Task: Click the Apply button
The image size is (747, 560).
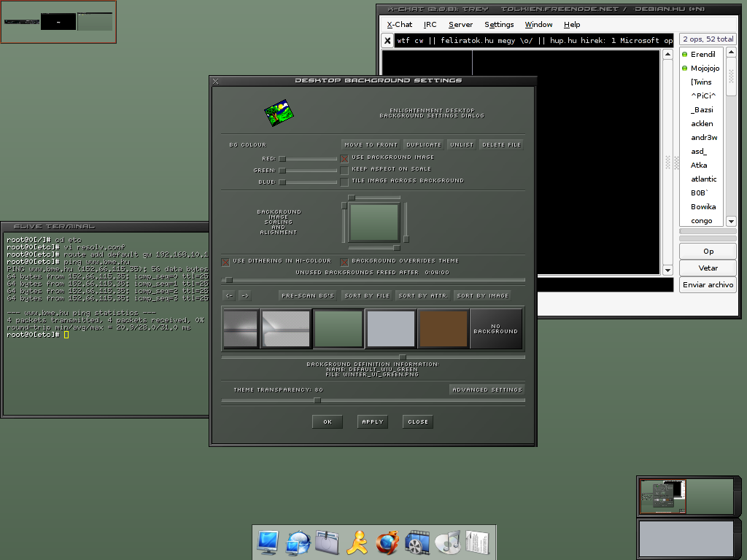Action: pyautogui.click(x=373, y=422)
